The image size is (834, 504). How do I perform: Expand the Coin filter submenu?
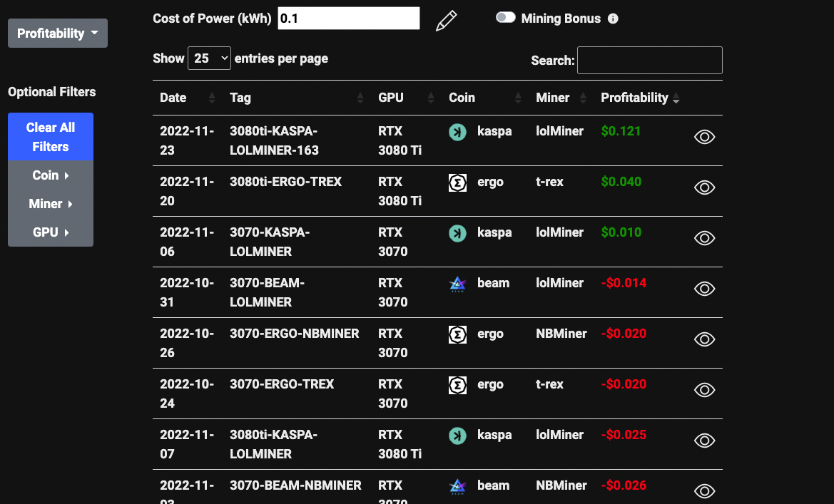pos(51,175)
